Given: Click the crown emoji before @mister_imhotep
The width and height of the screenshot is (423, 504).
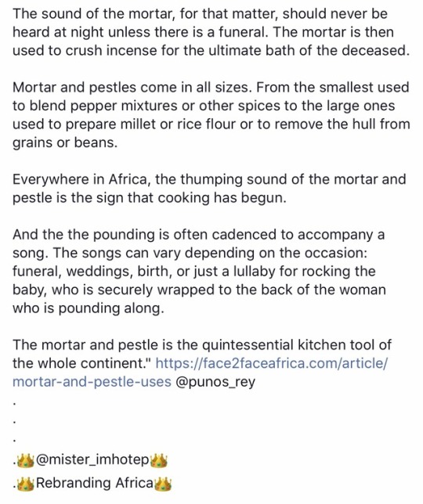Looking at the screenshot, I should [x=25, y=460].
